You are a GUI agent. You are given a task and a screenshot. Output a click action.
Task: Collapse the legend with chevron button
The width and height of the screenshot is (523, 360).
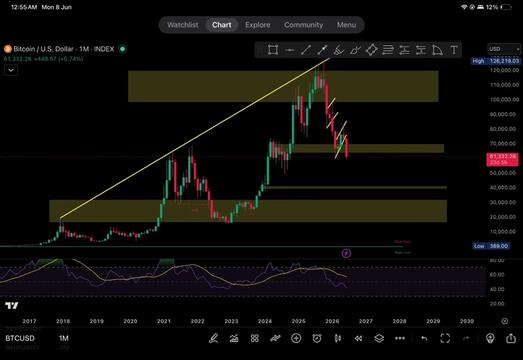pos(11,70)
